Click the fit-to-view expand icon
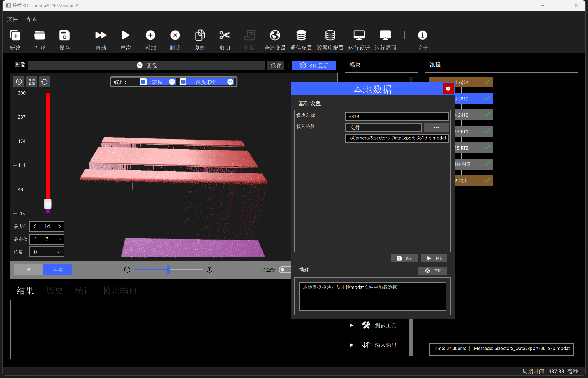This screenshot has height=378, width=588. click(32, 82)
